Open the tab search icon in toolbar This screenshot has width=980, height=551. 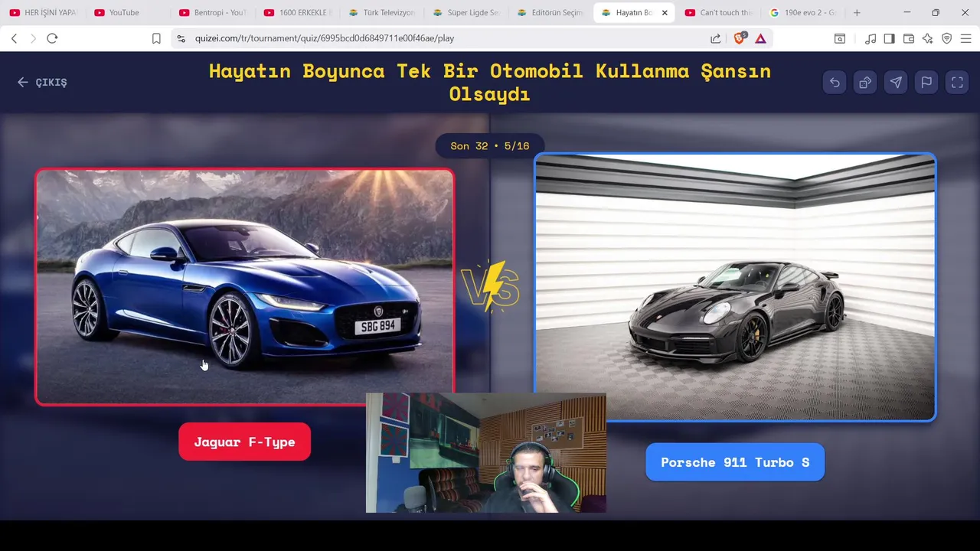840,38
